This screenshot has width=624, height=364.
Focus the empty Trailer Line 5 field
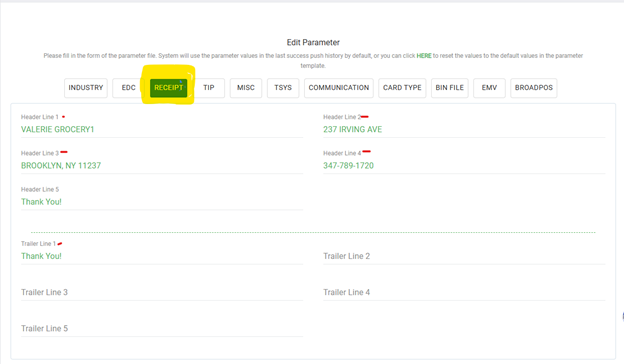[x=162, y=329]
